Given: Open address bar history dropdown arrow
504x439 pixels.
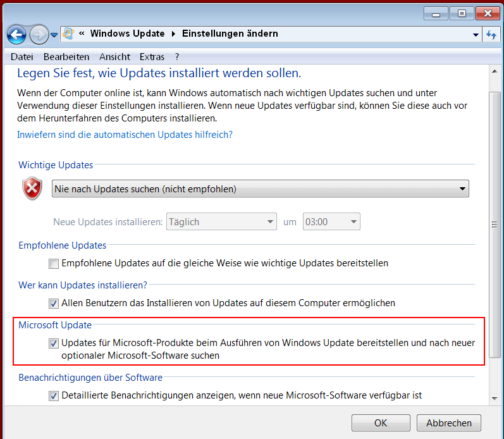Looking at the screenshot, I should (x=476, y=34).
